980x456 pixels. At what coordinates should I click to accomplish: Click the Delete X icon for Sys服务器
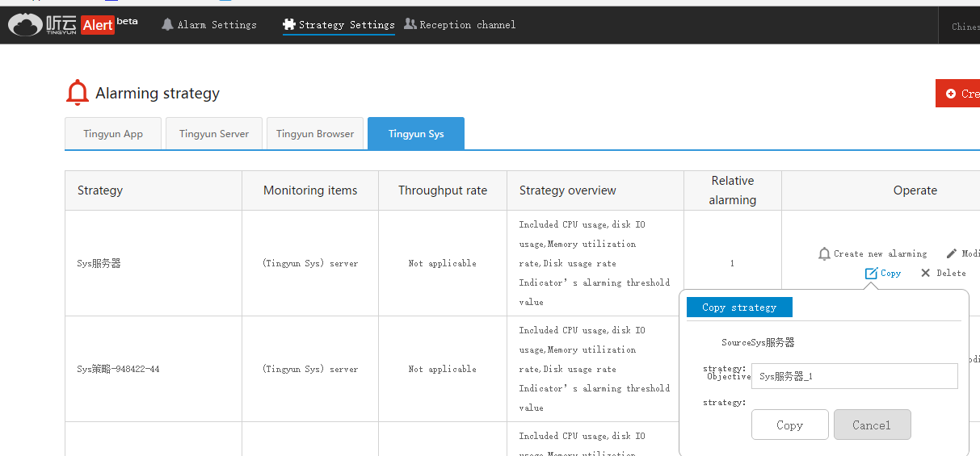[926, 274]
